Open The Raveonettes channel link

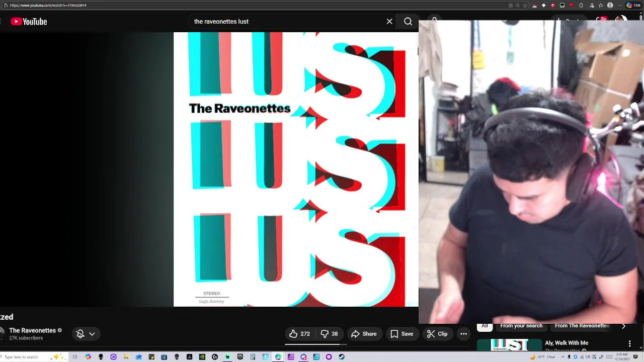(32, 330)
